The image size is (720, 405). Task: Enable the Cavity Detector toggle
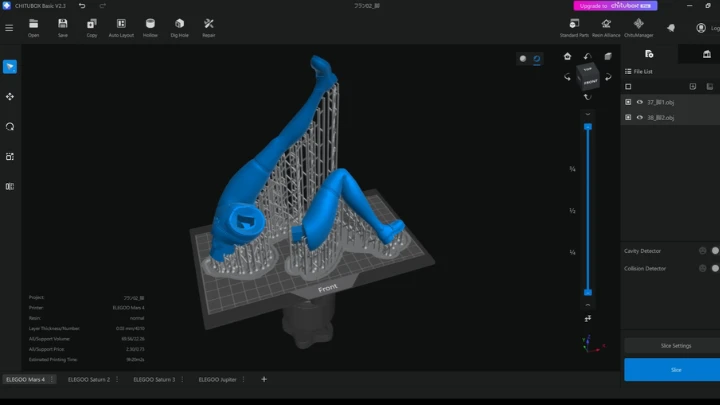click(715, 251)
